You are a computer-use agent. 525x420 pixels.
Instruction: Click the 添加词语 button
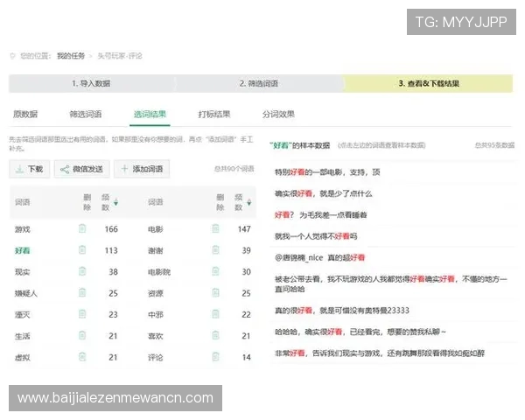click(142, 169)
